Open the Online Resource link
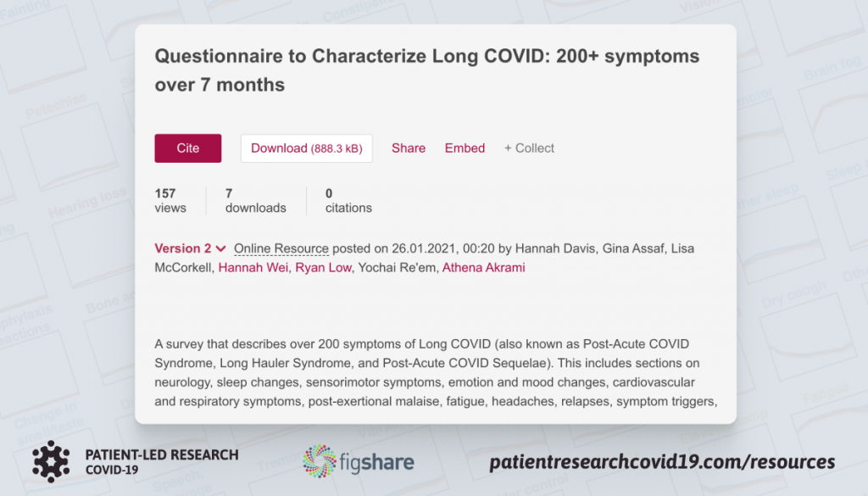Image resolution: width=868 pixels, height=496 pixels. click(x=281, y=248)
